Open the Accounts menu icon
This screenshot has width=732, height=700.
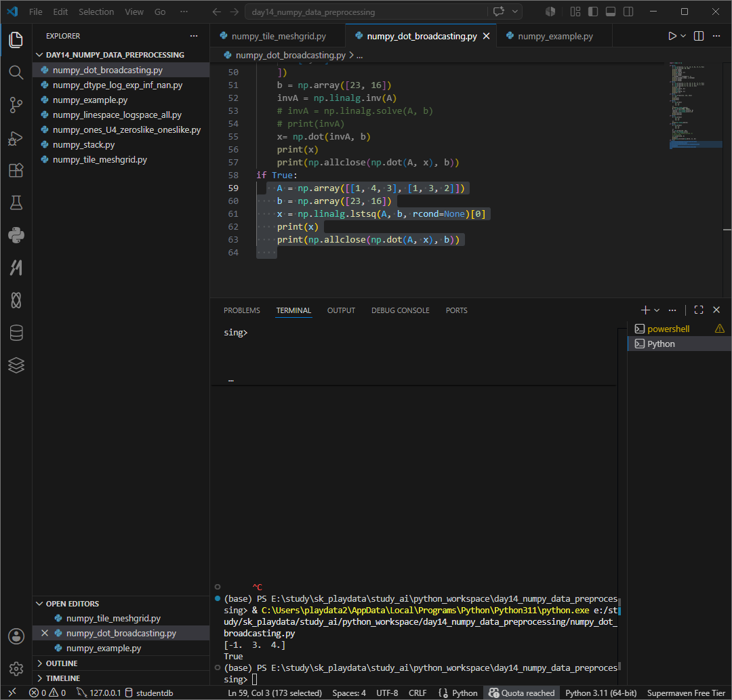coord(16,636)
